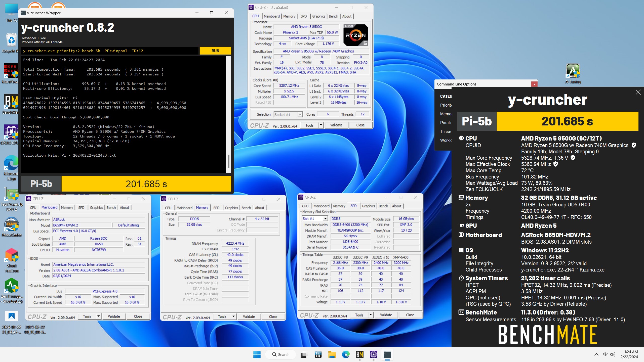
Task: Click Validate in SPD CPU-Z window
Action: pyautogui.click(x=386, y=315)
